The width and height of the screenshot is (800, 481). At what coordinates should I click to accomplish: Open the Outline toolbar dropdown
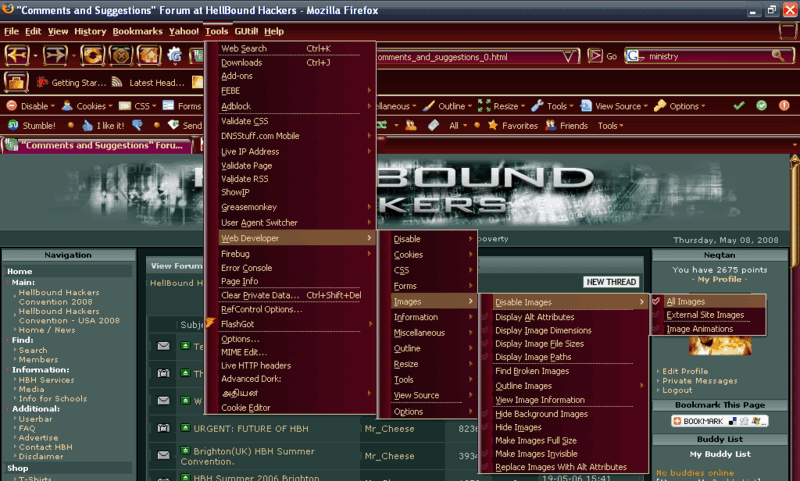click(447, 106)
